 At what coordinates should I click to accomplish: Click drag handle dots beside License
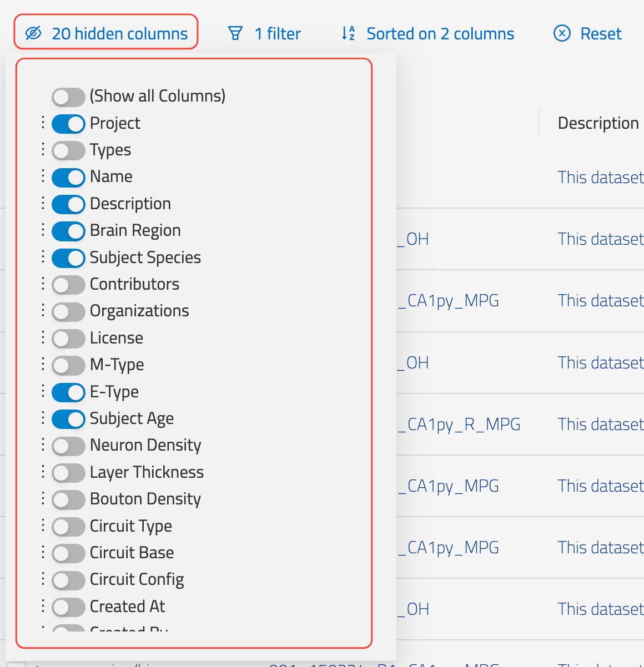point(43,337)
